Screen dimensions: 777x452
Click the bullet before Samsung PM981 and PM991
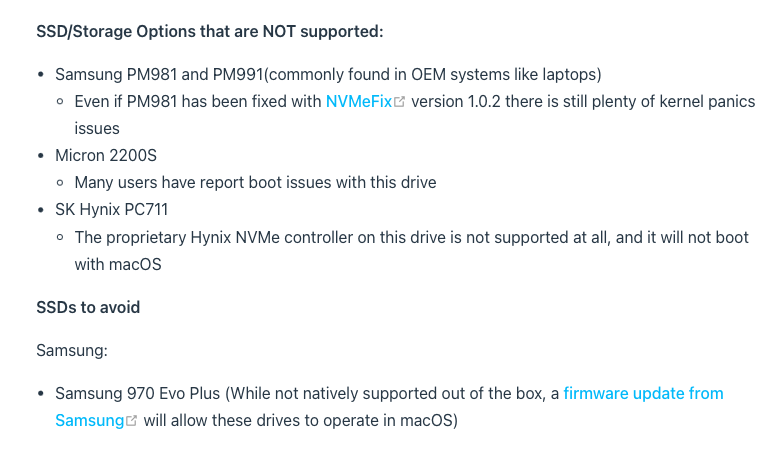(x=41, y=75)
